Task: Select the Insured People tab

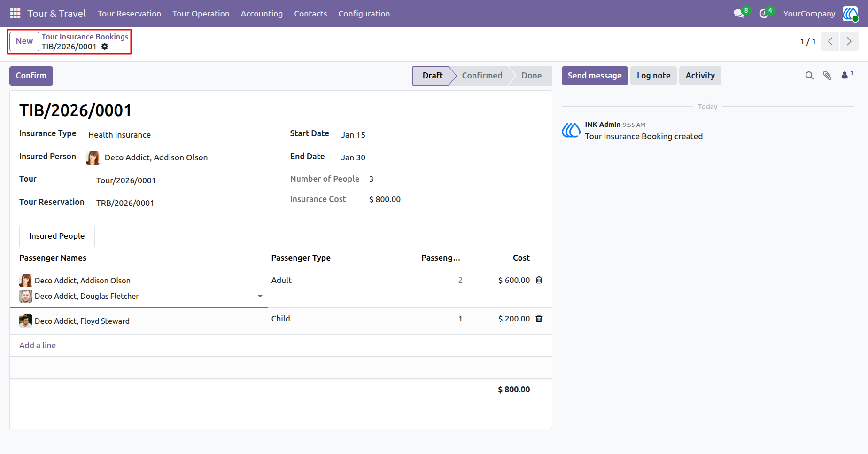Action: tap(57, 236)
